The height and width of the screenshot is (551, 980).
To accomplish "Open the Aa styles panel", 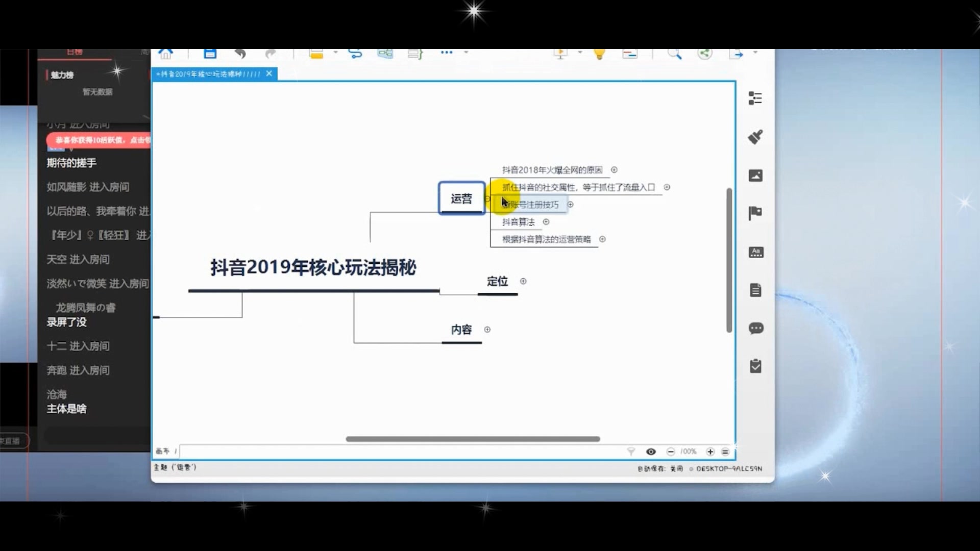I will [756, 252].
